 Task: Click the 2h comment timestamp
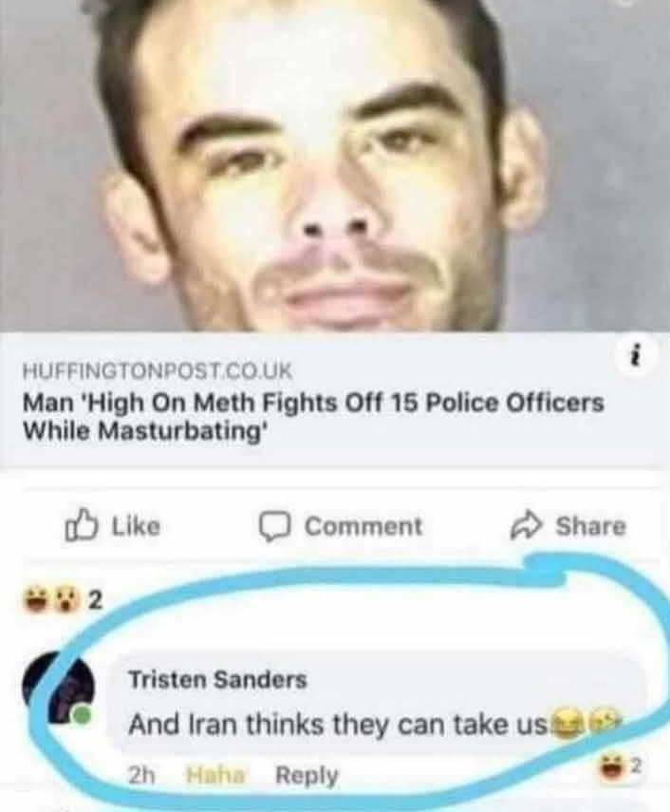(x=141, y=775)
